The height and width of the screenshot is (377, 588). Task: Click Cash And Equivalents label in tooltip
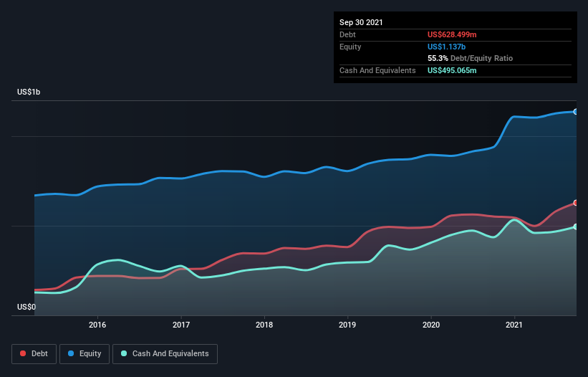pyautogui.click(x=377, y=70)
